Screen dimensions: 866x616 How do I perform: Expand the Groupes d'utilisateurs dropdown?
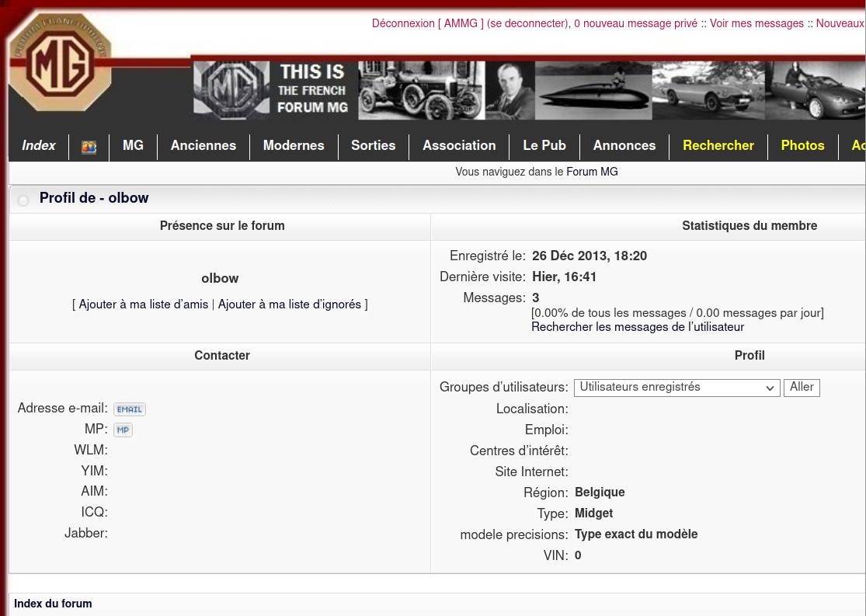click(677, 388)
